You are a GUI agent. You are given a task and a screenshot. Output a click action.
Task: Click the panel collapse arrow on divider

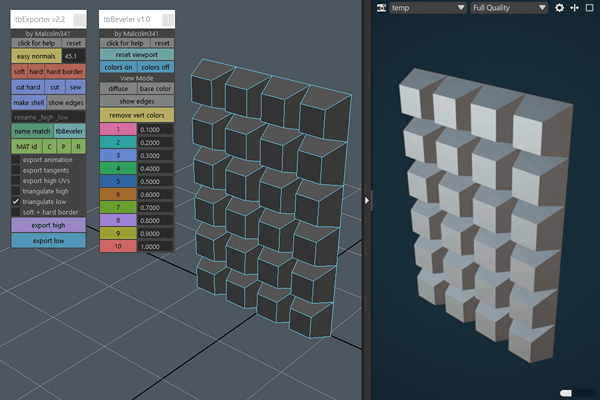366,200
